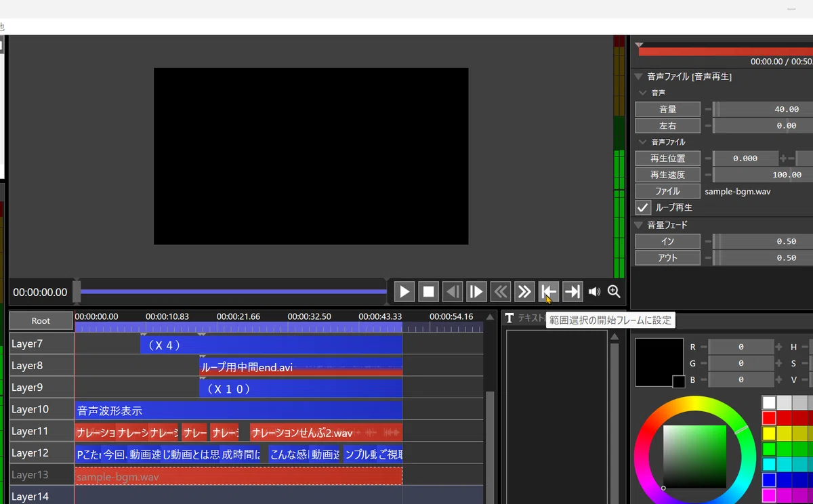
Task: Toggle the ループ再生 loop playback checkbox
Action: pyautogui.click(x=643, y=207)
